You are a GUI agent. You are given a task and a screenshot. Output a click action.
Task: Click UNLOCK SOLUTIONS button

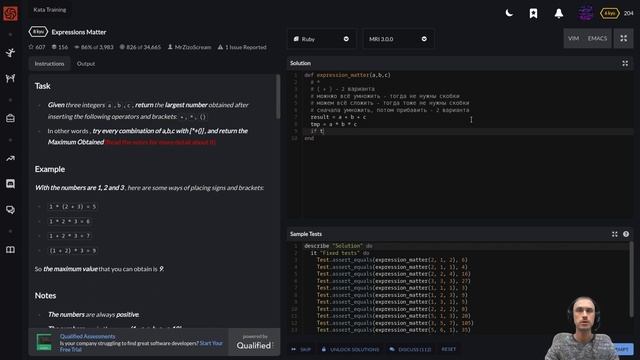pyautogui.click(x=351, y=349)
